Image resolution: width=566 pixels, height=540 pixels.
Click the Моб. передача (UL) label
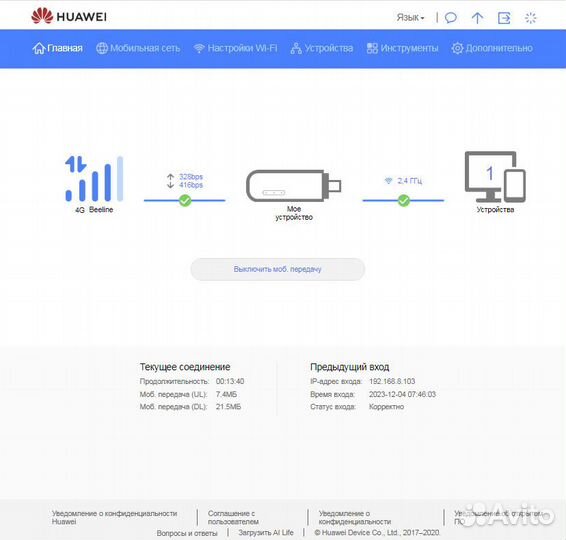[173, 394]
